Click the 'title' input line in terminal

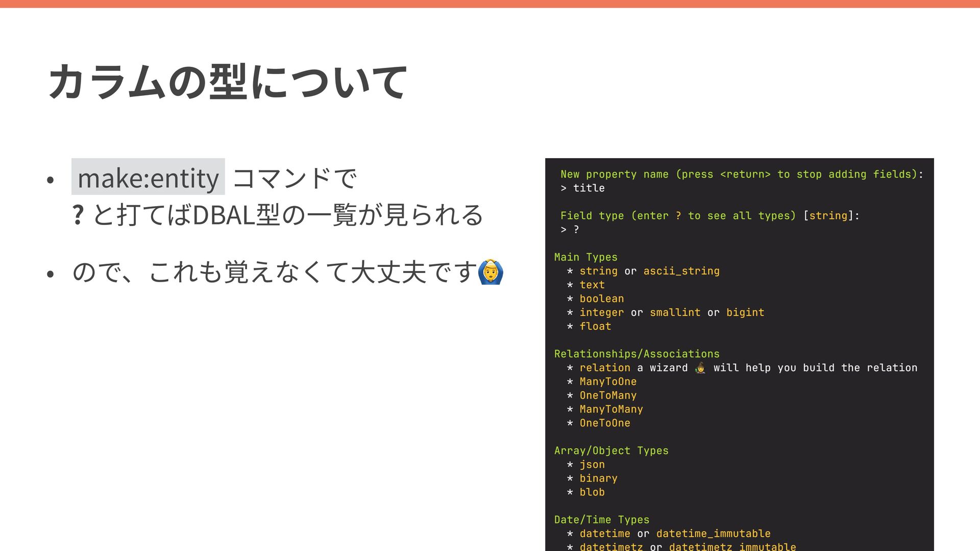[x=588, y=188]
